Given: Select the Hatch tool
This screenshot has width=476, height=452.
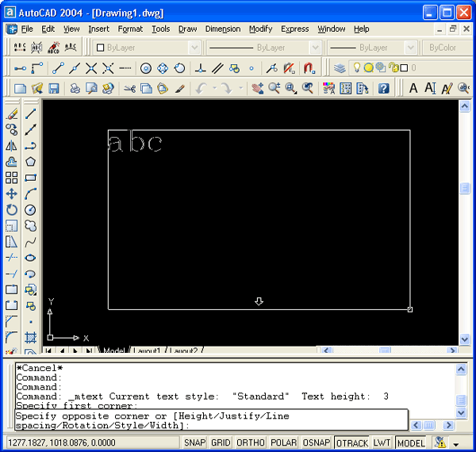Looking at the screenshot, I should 31,338.
